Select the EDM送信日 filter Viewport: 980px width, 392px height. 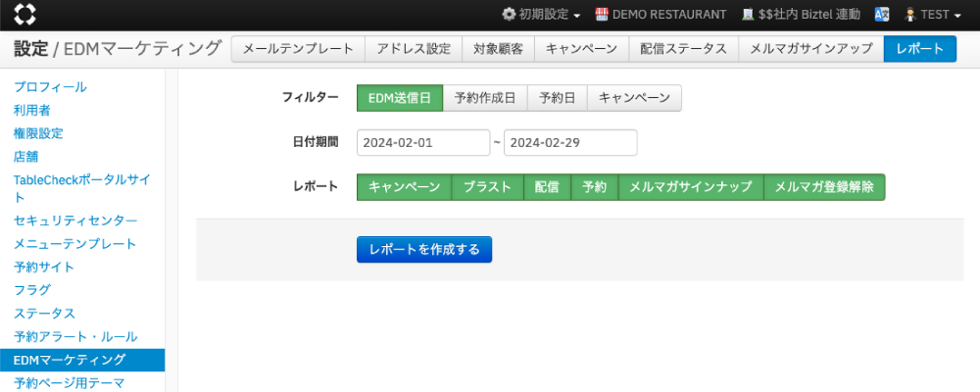(x=400, y=98)
